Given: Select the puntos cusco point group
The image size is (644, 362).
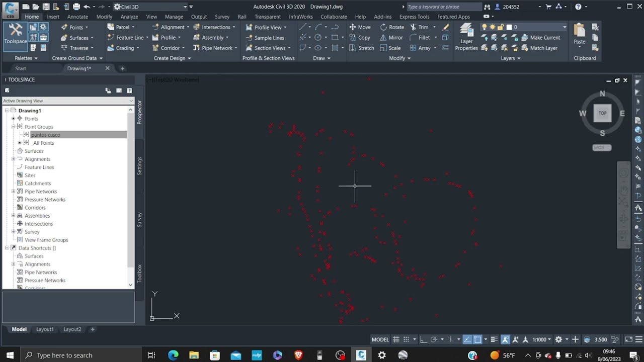Looking at the screenshot, I should click(45, 135).
